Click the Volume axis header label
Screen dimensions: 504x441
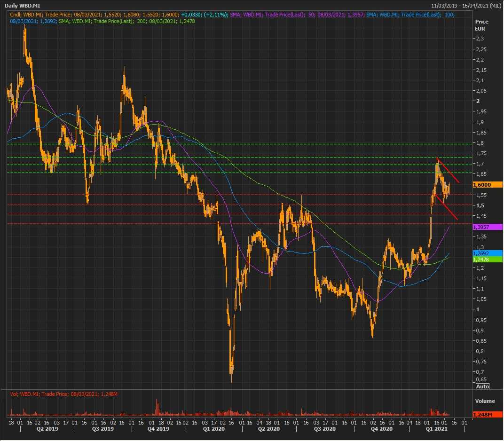click(x=485, y=401)
